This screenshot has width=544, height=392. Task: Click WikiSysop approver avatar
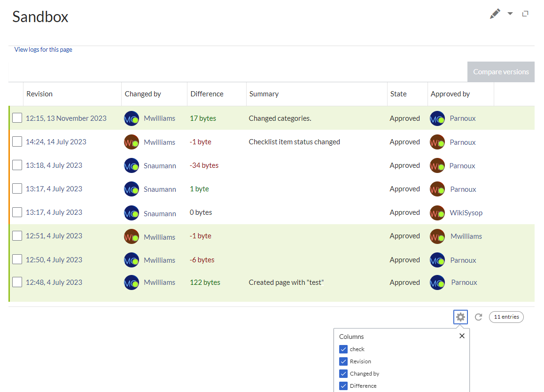point(437,213)
